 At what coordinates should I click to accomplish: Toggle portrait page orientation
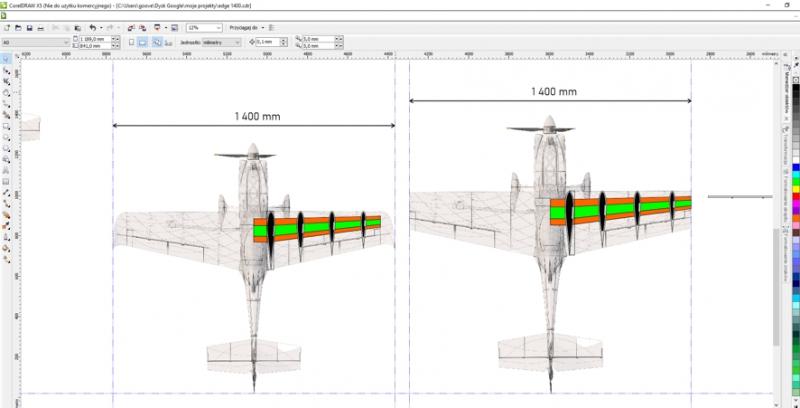tap(133, 43)
